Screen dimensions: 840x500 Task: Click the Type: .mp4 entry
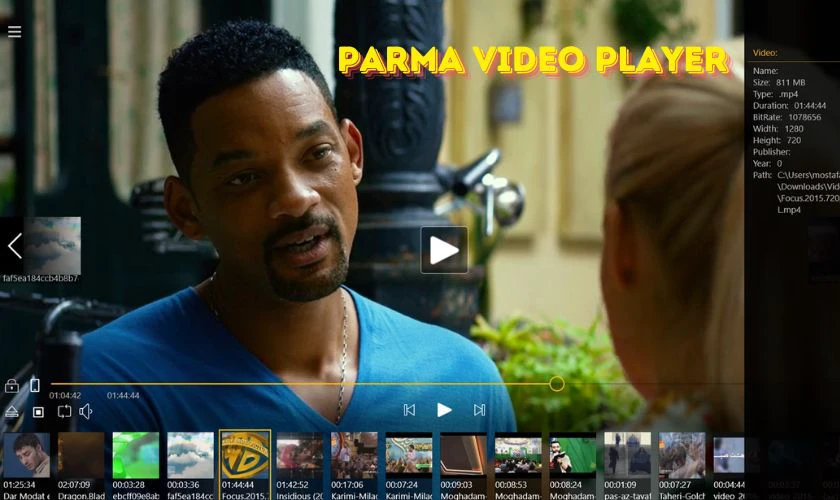(775, 94)
